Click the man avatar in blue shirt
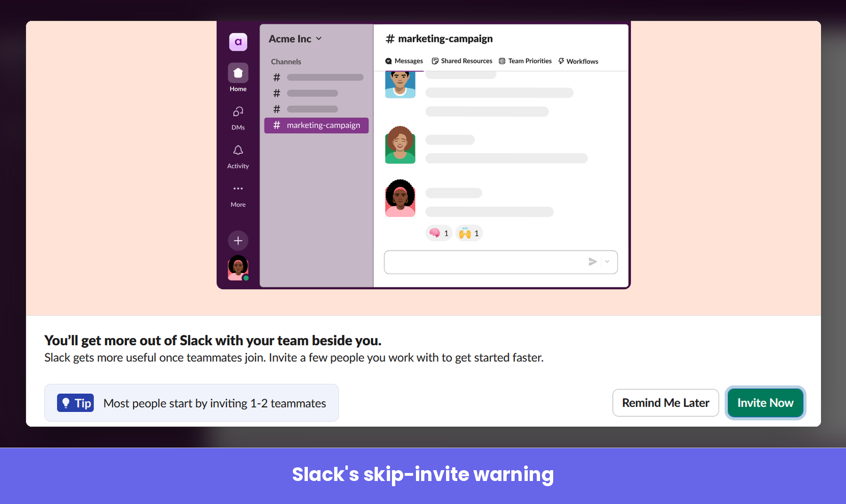Image resolution: width=846 pixels, height=504 pixels. (400, 84)
